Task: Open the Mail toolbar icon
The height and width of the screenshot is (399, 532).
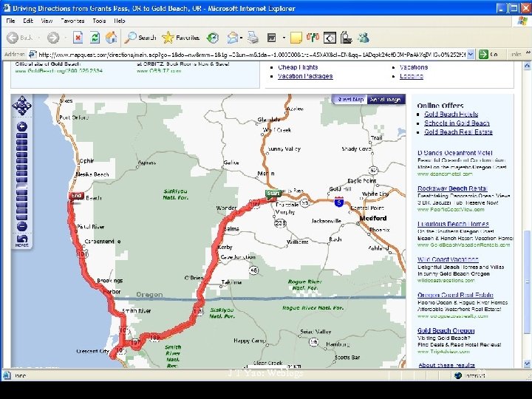Action: click(233, 38)
